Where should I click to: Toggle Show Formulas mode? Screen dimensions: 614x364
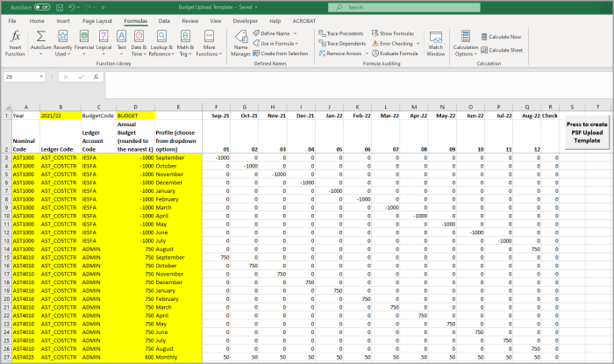(395, 32)
